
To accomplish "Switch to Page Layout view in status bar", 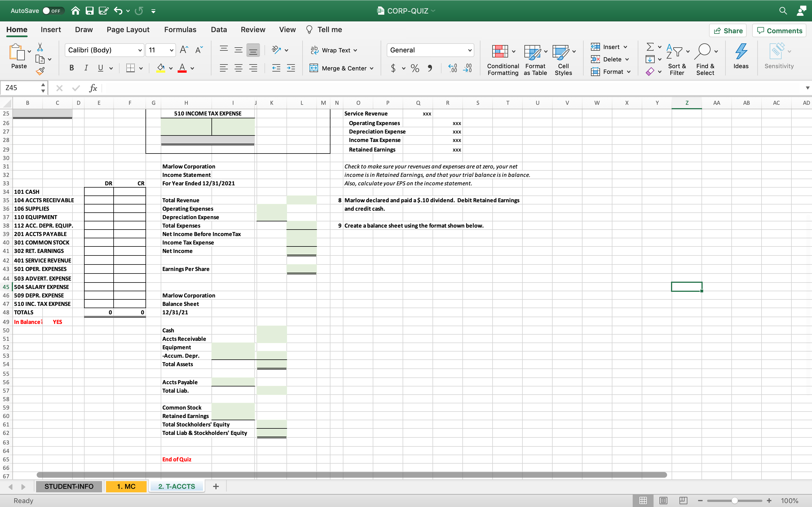I will [663, 500].
